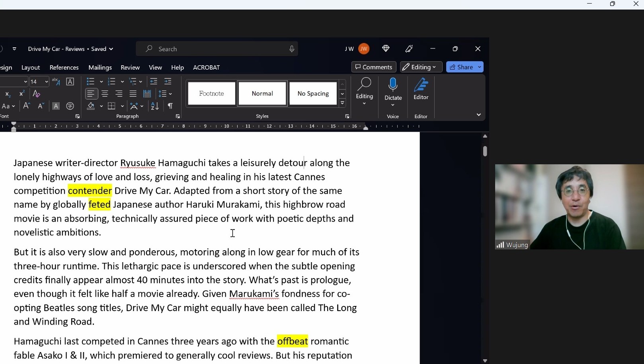644x364 pixels.
Task: Open the References tab
Action: (x=64, y=68)
